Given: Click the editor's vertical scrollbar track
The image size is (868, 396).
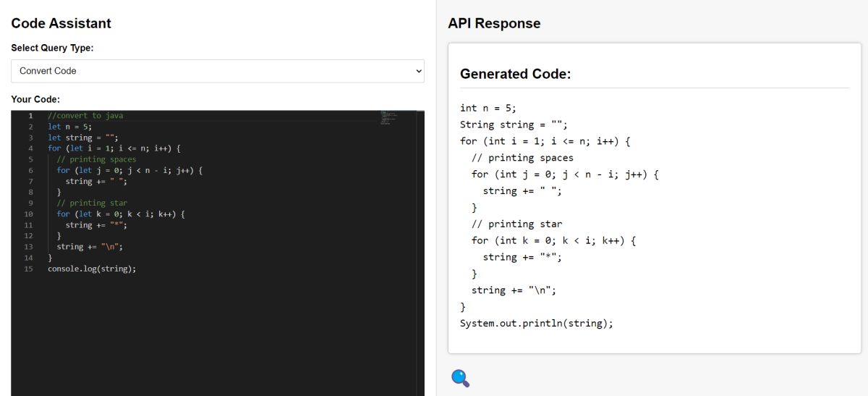Looking at the screenshot, I should [420, 253].
